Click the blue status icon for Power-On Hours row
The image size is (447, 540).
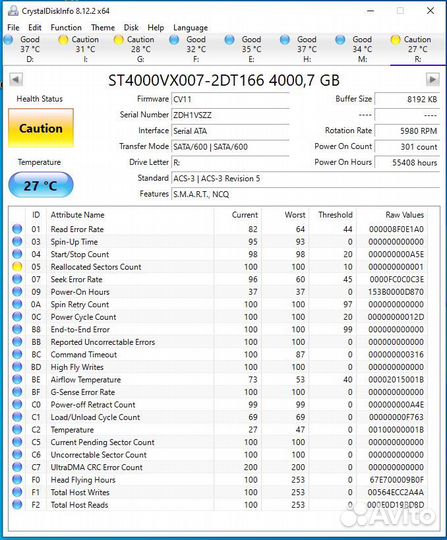(17, 292)
